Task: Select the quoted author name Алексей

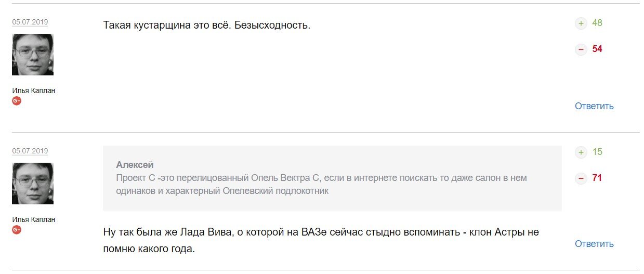Action: point(135,165)
